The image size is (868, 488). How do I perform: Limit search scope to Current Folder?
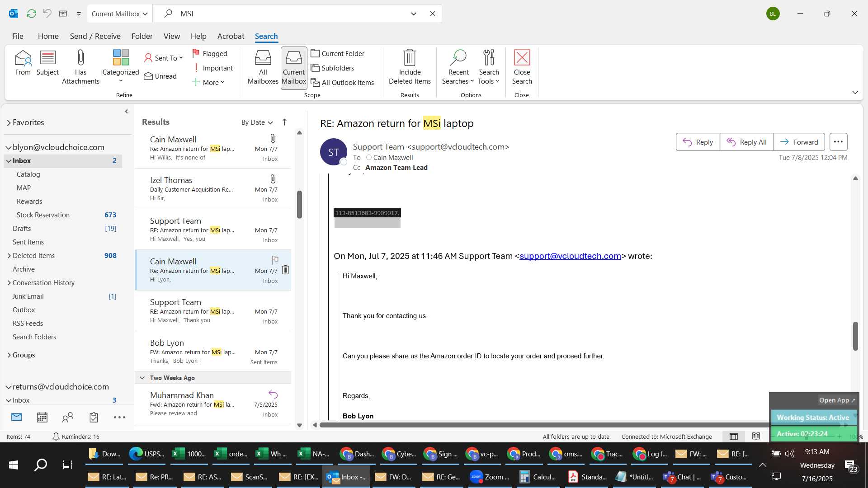pos(338,53)
